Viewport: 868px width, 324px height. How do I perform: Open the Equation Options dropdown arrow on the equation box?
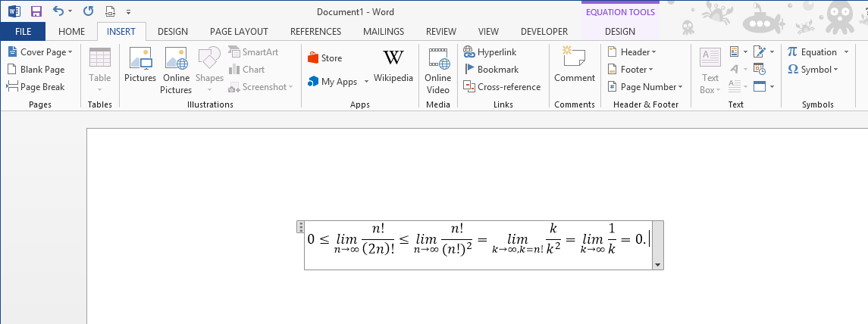pos(658,265)
